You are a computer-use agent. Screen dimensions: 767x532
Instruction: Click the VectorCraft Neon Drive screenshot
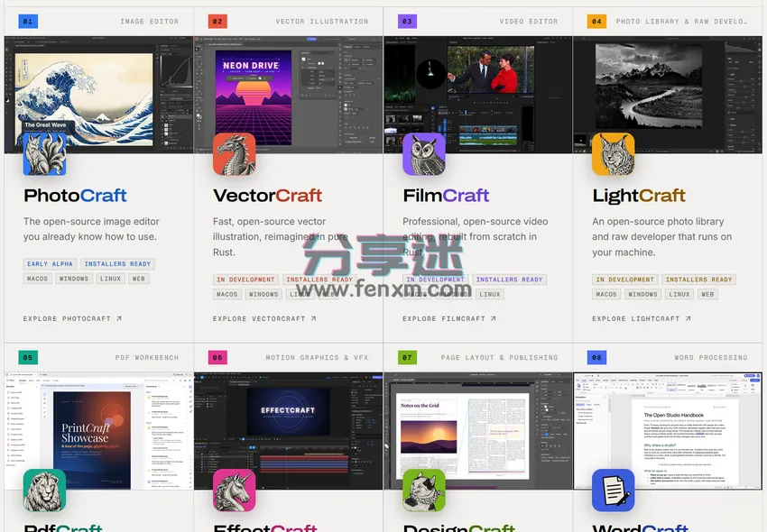289,95
